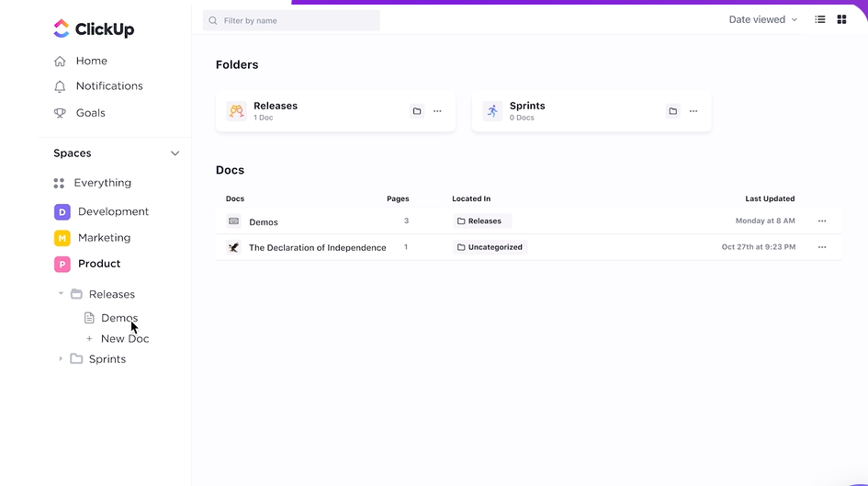
Task: Click the Releases folder card emoji icon
Action: (x=236, y=111)
